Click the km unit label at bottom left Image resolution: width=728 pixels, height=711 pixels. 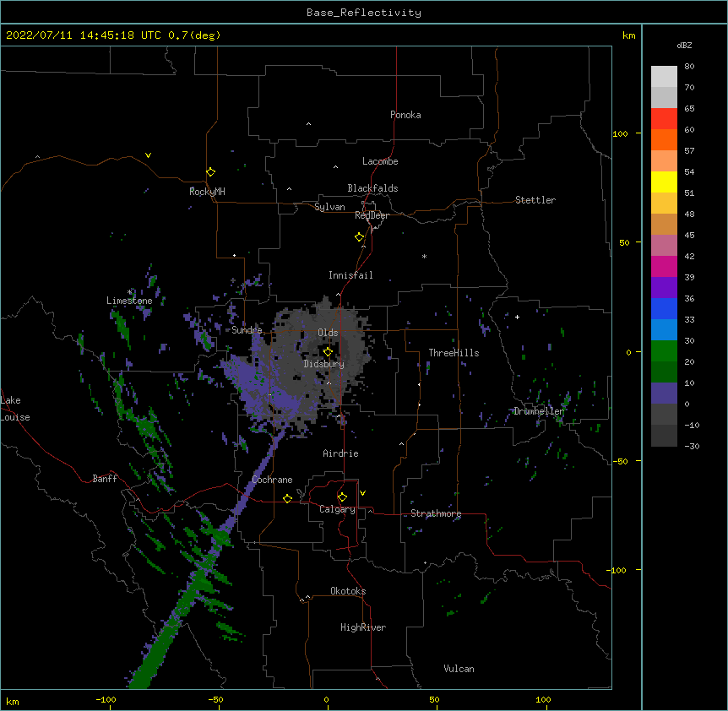click(12, 702)
